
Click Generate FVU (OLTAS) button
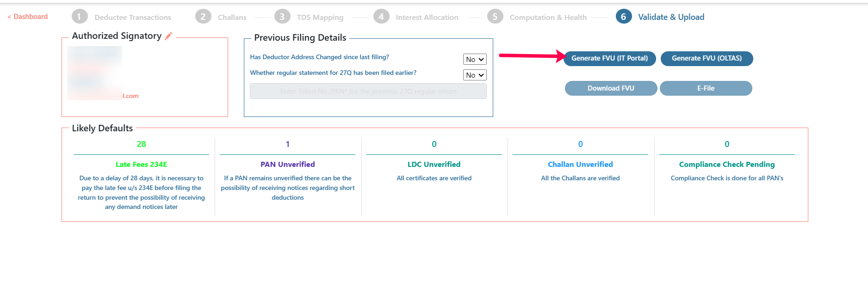pyautogui.click(x=707, y=58)
